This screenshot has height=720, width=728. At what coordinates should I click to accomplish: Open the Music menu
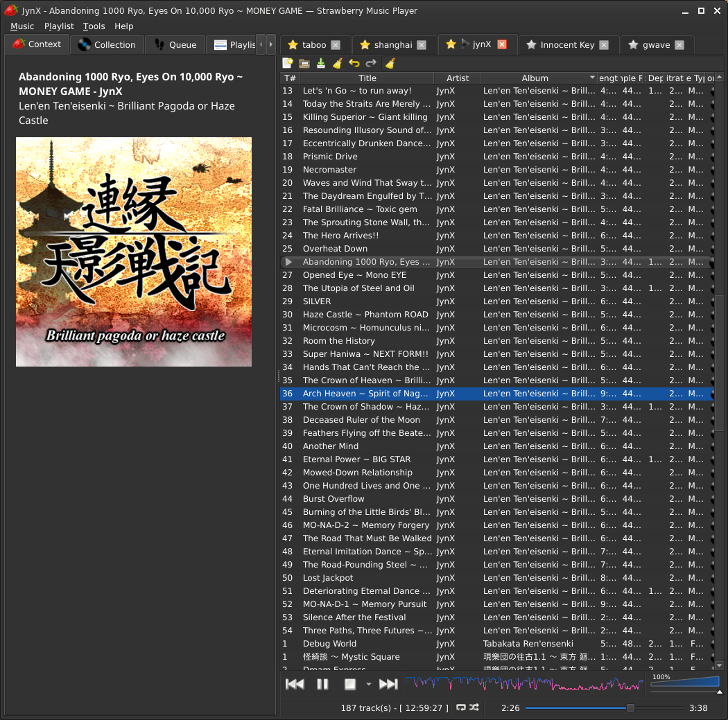click(22, 26)
